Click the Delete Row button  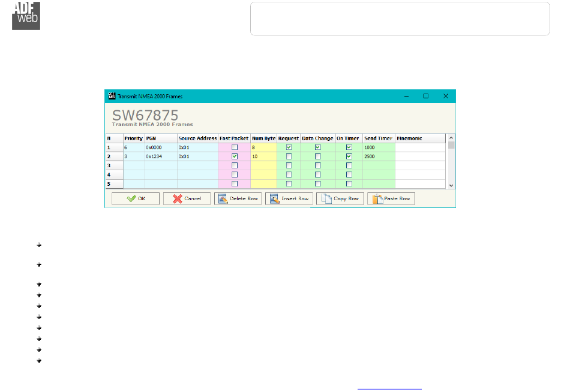pos(238,199)
